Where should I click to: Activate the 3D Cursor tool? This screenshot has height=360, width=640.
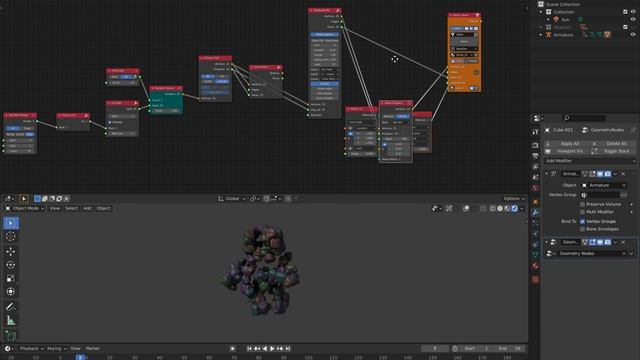click(x=11, y=236)
